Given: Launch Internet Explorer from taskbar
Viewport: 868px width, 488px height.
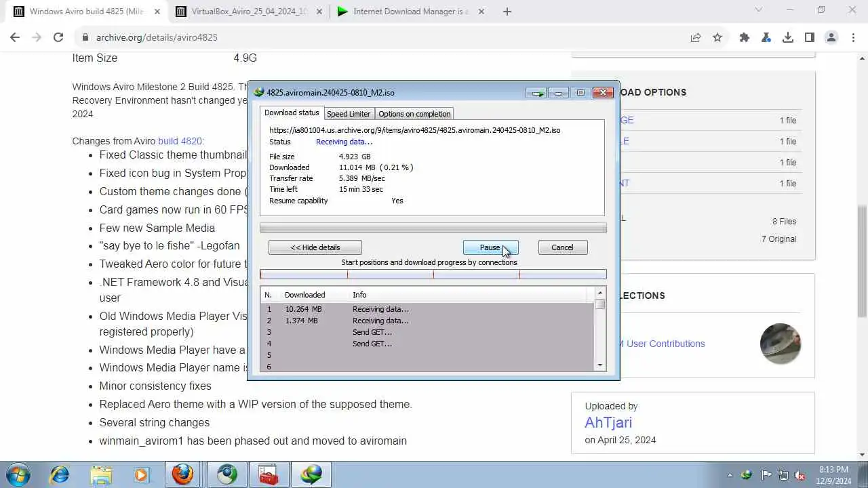Looking at the screenshot, I should (60, 474).
